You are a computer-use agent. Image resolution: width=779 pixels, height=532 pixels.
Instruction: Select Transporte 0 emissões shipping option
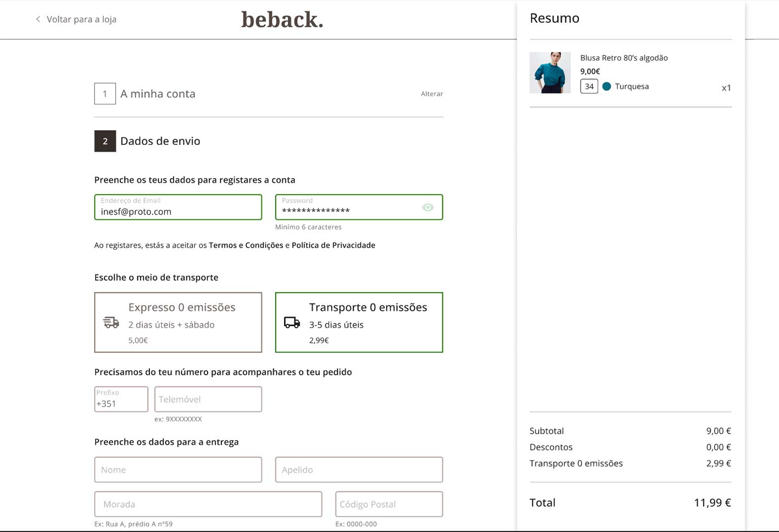click(359, 322)
